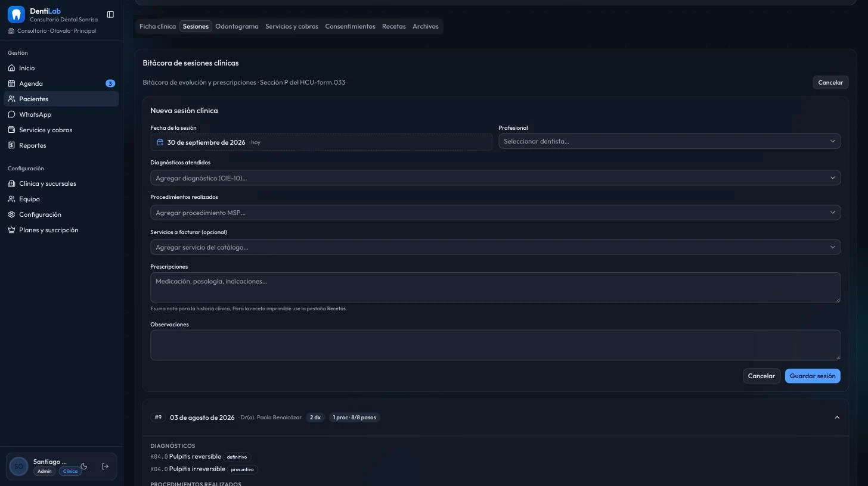868x486 pixels.
Task: Click into the Observaciones text area
Action: pyautogui.click(x=495, y=345)
